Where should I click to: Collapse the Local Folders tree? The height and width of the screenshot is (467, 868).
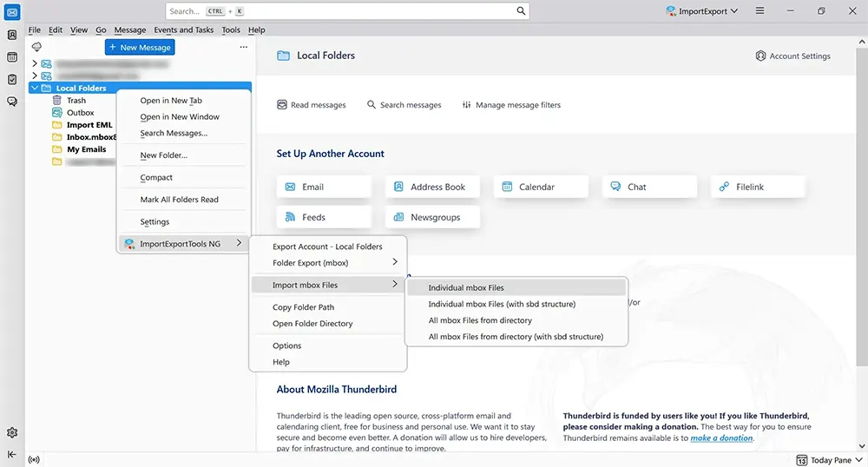pyautogui.click(x=35, y=88)
